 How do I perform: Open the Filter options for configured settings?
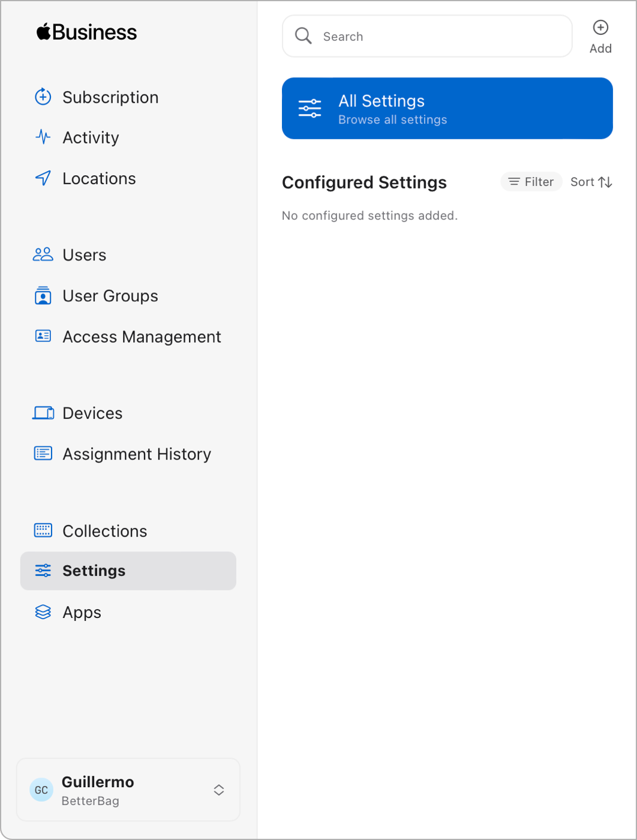[x=531, y=182]
